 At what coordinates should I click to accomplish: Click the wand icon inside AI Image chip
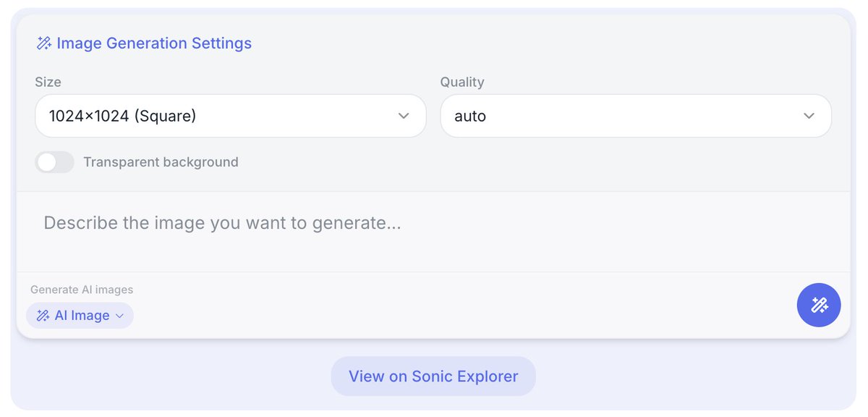tap(43, 316)
